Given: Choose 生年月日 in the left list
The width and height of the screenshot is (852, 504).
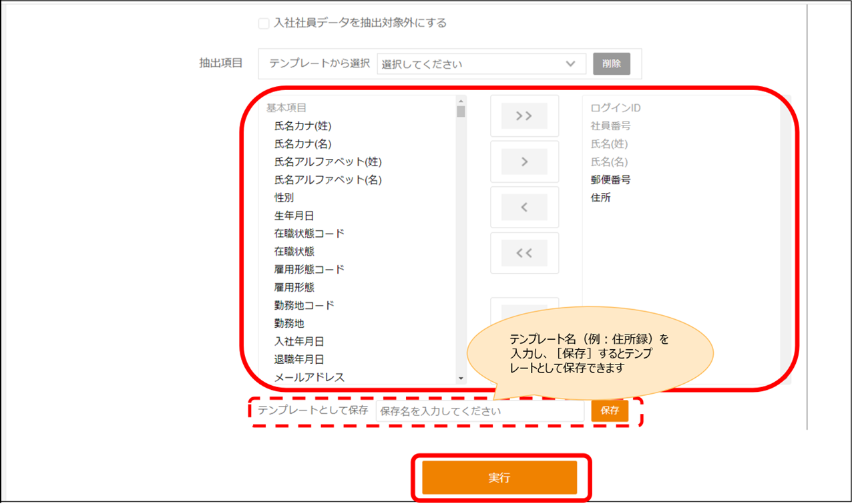Looking at the screenshot, I should pyautogui.click(x=294, y=216).
